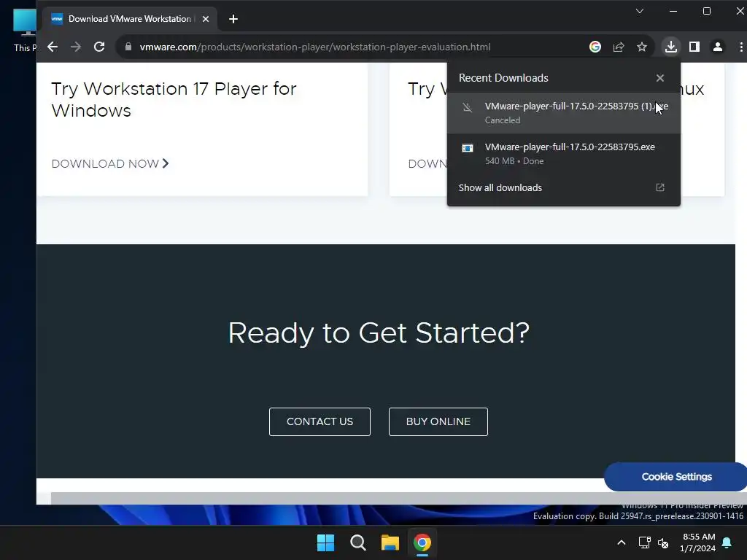Click the open-in-new-tab icon beside Show all downloads
The height and width of the screenshot is (560, 747).
[x=659, y=187]
